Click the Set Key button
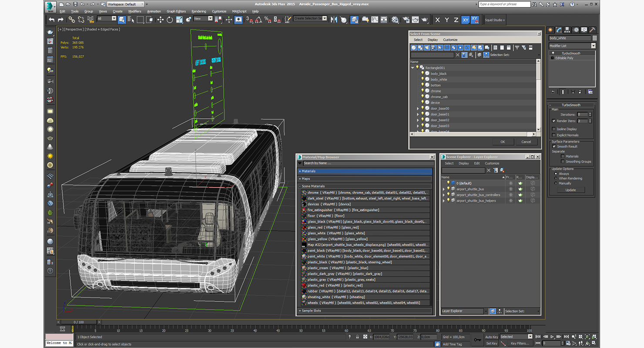644x348 pixels. 492,343
